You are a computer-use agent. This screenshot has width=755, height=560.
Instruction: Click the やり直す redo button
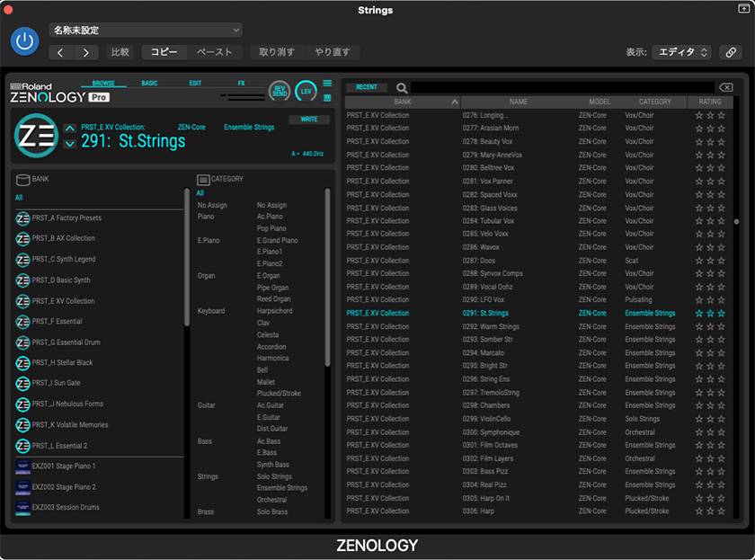click(333, 52)
